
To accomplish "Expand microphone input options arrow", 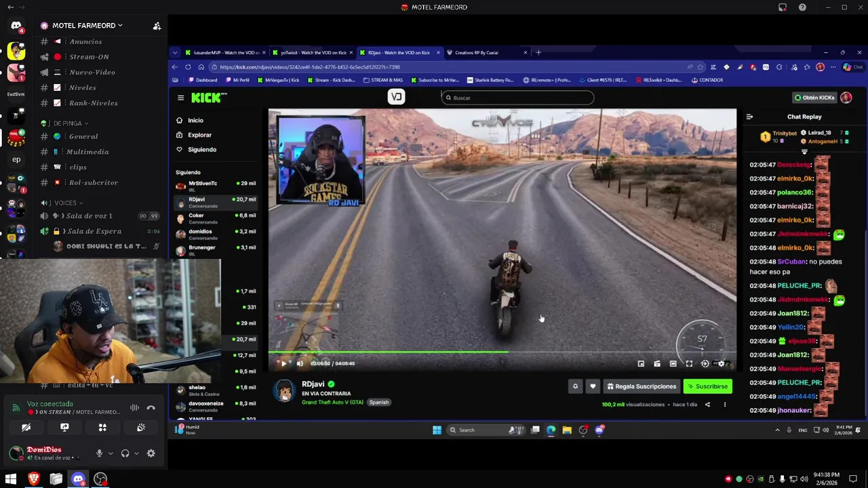I will 110,453.
